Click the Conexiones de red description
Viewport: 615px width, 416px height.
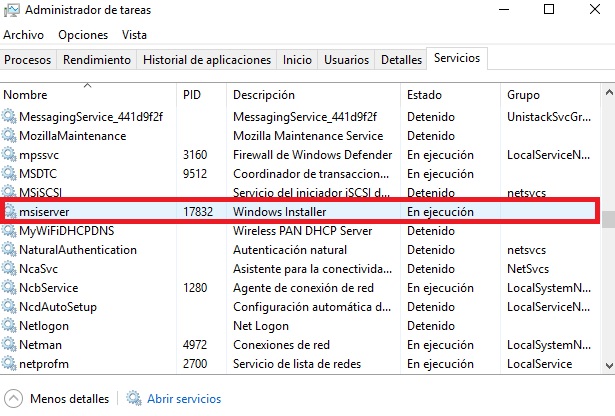pos(281,345)
